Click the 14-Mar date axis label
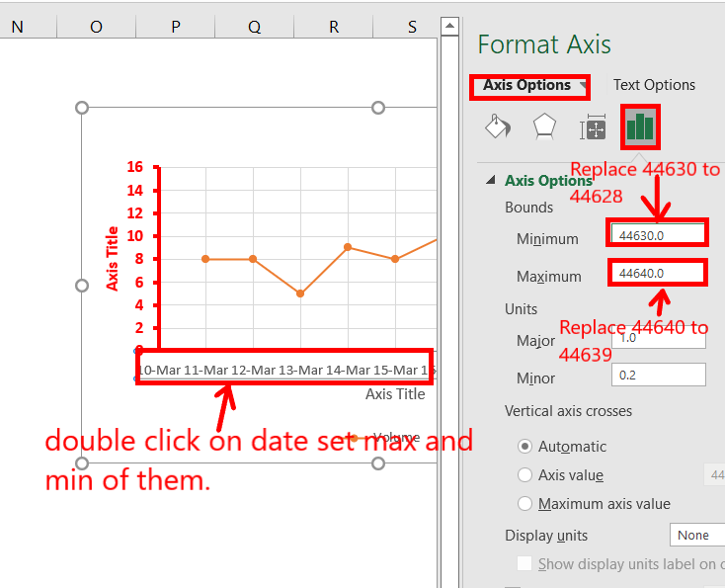The image size is (725, 588). pos(348,371)
